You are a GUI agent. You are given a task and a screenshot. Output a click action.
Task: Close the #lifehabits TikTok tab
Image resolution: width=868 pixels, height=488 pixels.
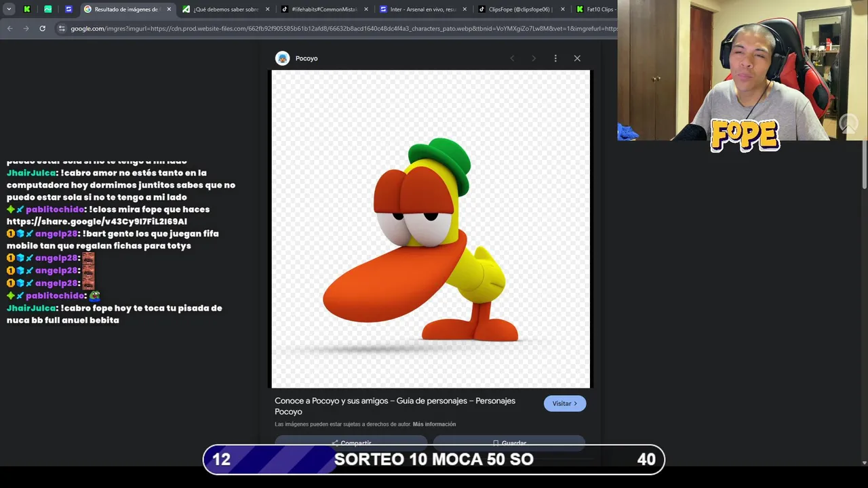(366, 9)
